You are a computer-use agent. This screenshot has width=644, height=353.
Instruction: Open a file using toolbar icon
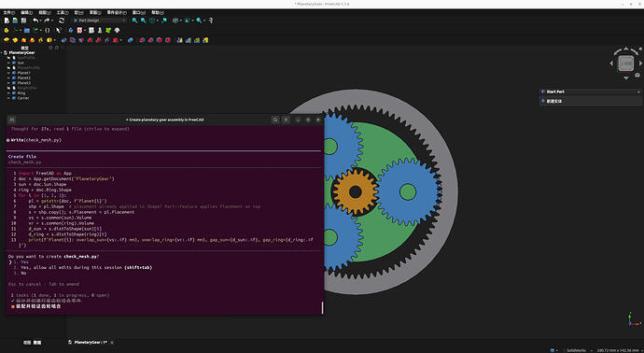(x=15, y=21)
